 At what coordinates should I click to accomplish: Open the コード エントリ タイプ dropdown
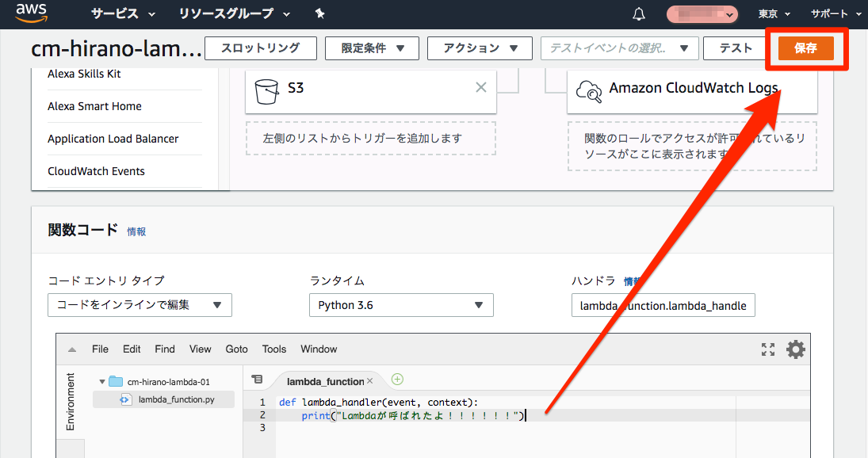[x=140, y=305]
